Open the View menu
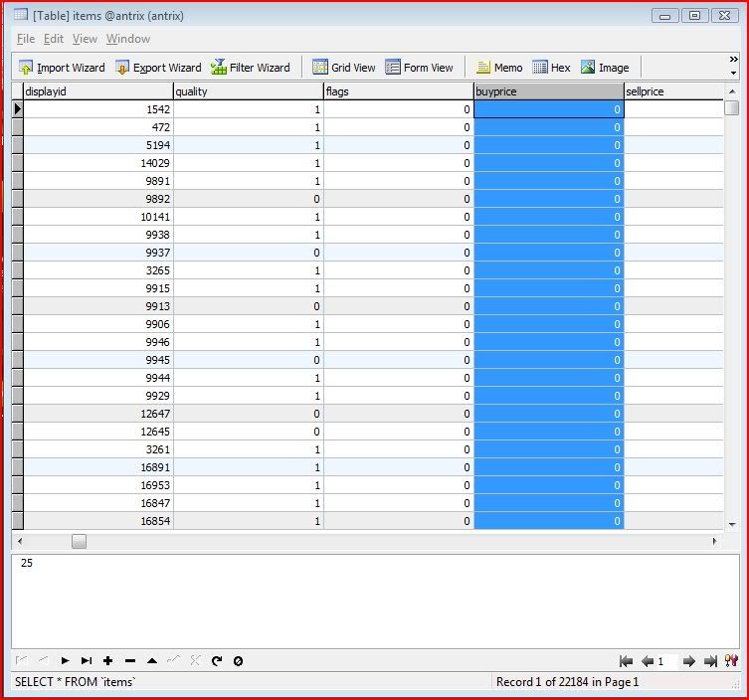The width and height of the screenshot is (749, 700). (x=85, y=39)
